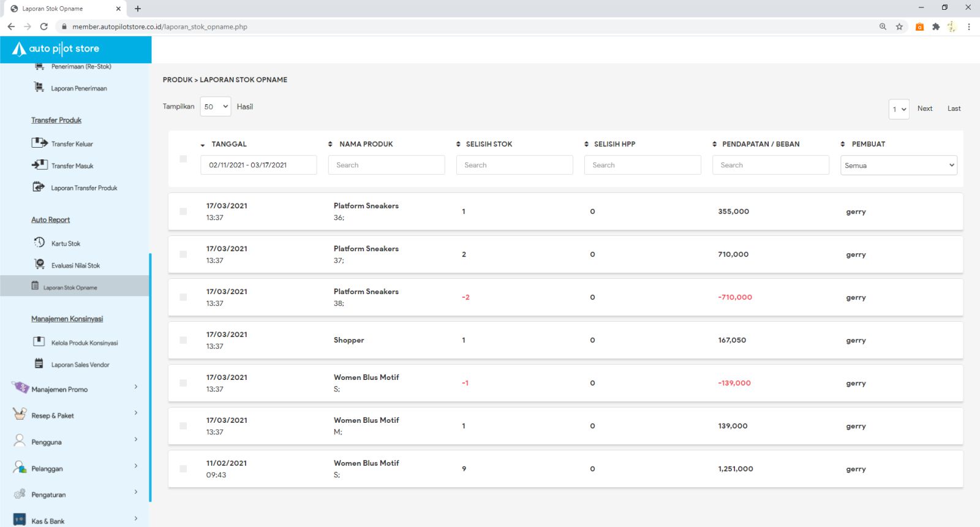Click the Transfer Keluar truck icon
The height and width of the screenshot is (527, 980).
tap(39, 143)
